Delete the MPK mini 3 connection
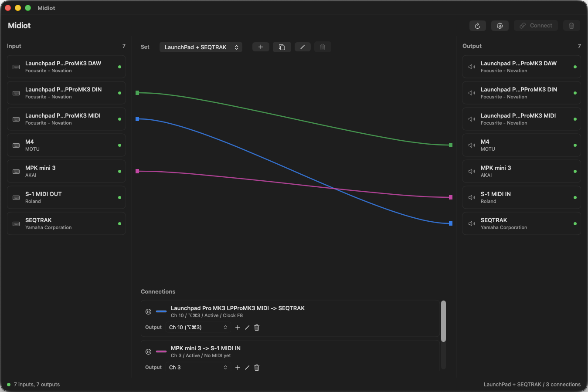Image resolution: width=588 pixels, height=392 pixels. (x=257, y=368)
